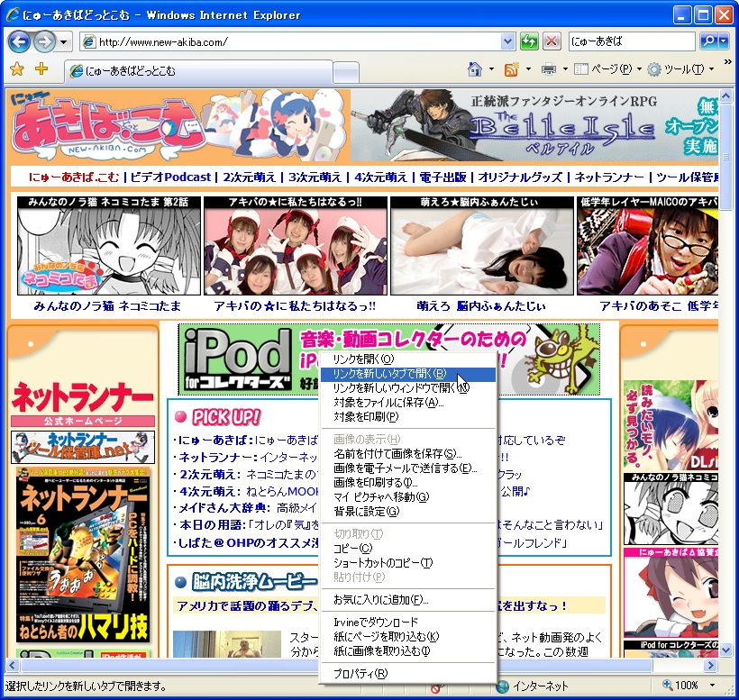Image resolution: width=739 pixels, height=700 pixels.
Task: Select 画像を電子メールで送信する(E)...
Action: (408, 468)
